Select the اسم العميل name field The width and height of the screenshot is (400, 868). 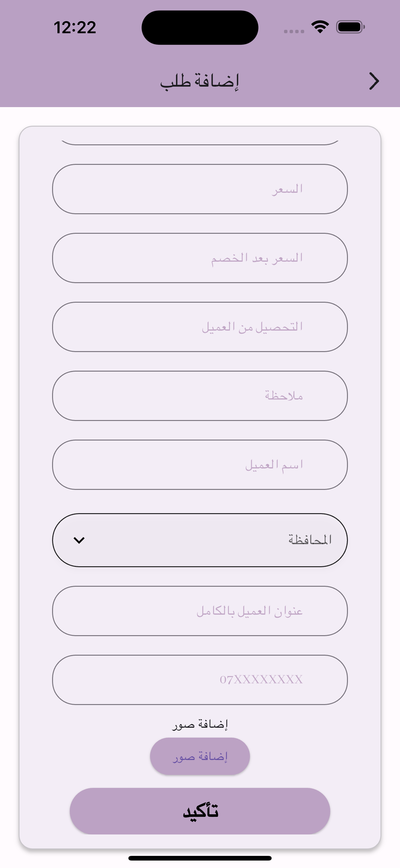click(x=200, y=465)
